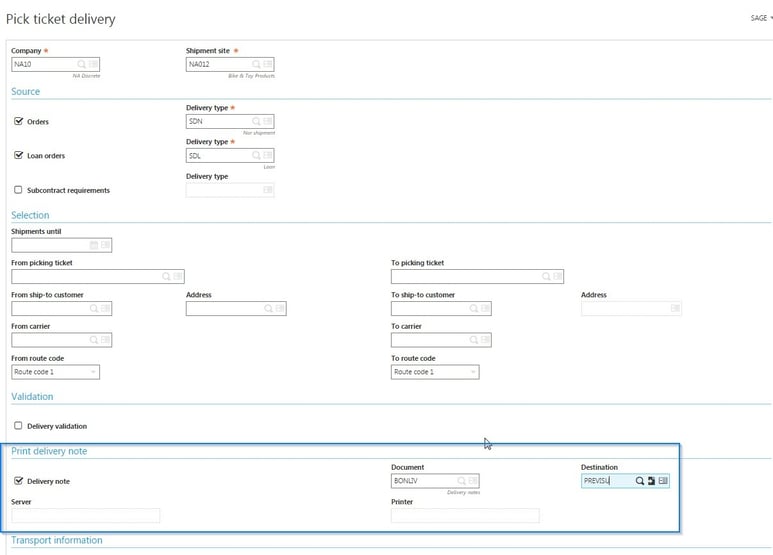Click the Transport information section header
The height and width of the screenshot is (555, 773).
56,540
